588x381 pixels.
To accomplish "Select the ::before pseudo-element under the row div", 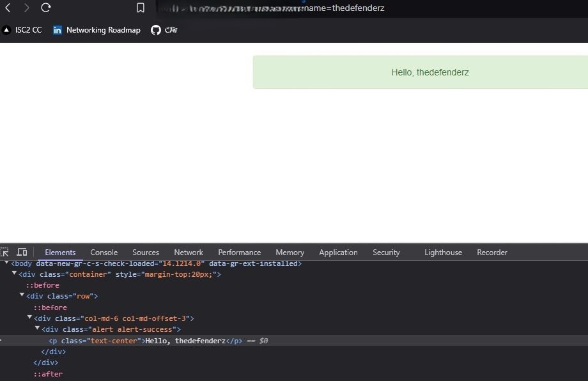I will coord(50,307).
